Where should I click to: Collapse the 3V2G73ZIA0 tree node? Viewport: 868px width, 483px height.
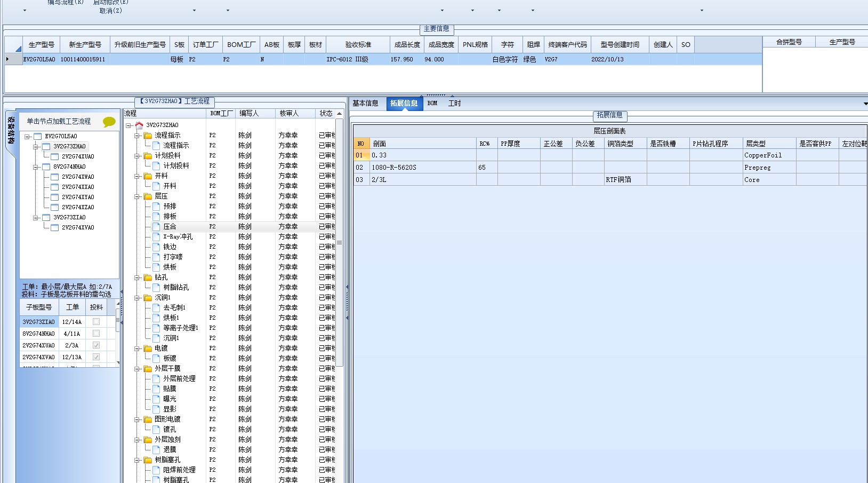[x=36, y=218]
